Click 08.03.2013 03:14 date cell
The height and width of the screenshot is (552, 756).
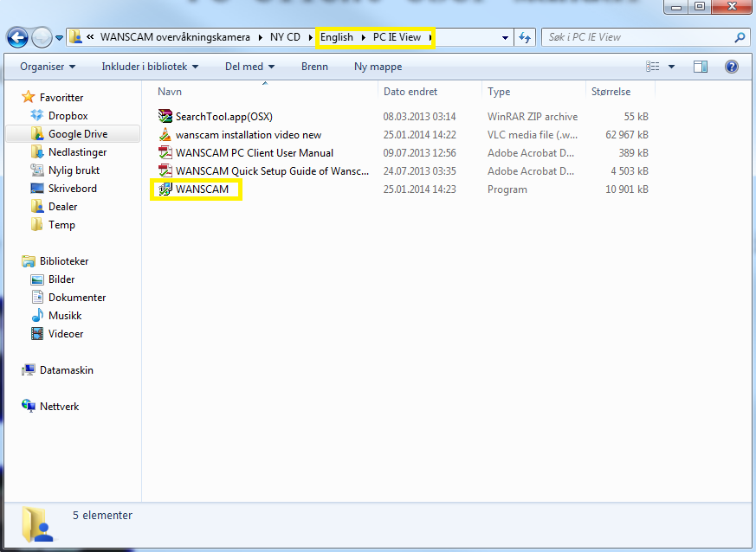point(419,117)
